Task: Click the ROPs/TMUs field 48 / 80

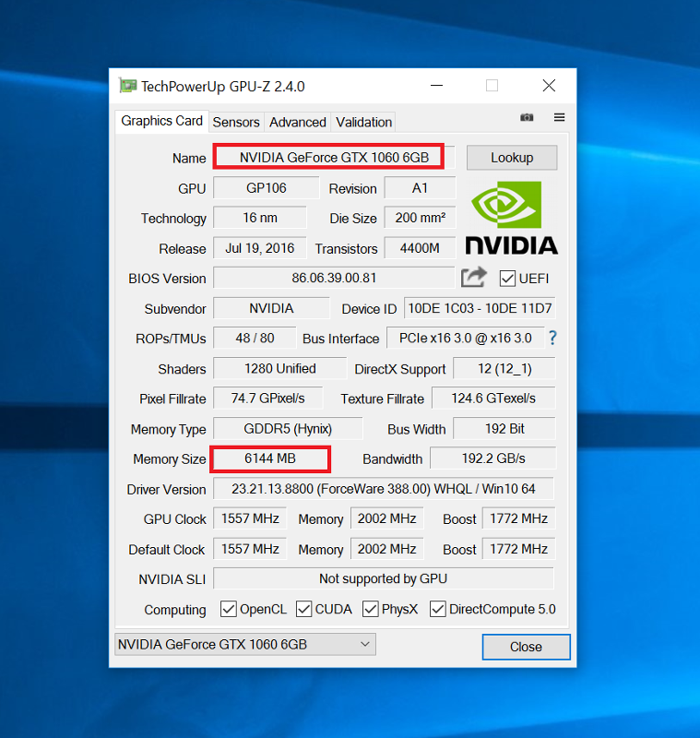Action: click(x=255, y=338)
